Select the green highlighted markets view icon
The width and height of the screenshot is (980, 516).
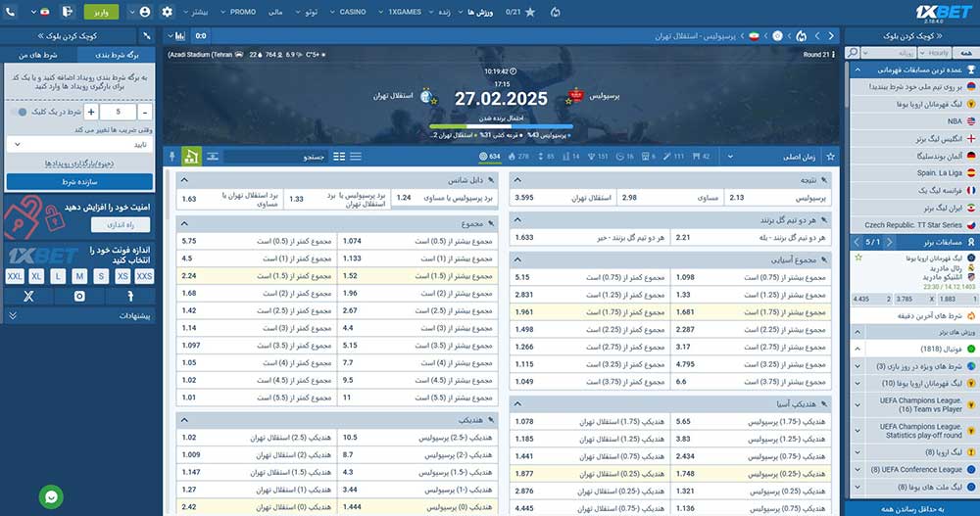pyautogui.click(x=191, y=157)
